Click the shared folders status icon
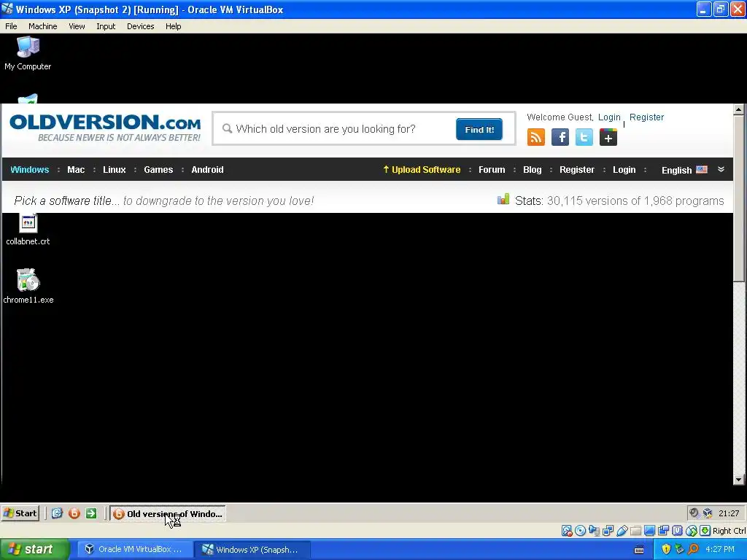This screenshot has height=560, width=747. click(635, 531)
